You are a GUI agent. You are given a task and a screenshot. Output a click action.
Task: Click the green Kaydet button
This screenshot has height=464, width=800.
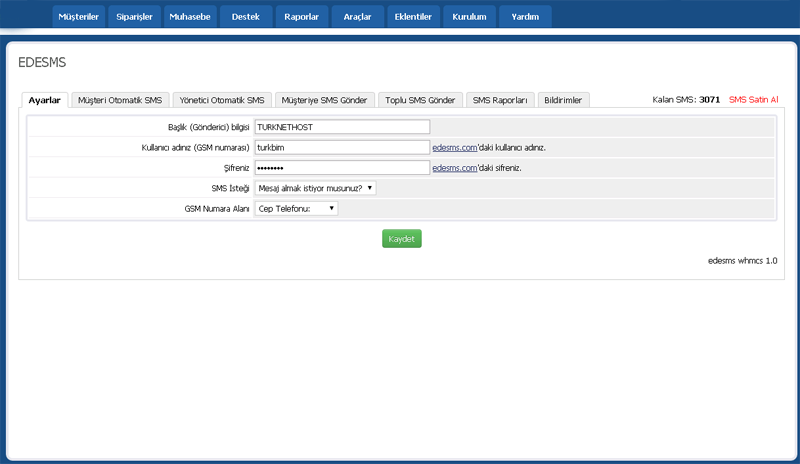[401, 239]
